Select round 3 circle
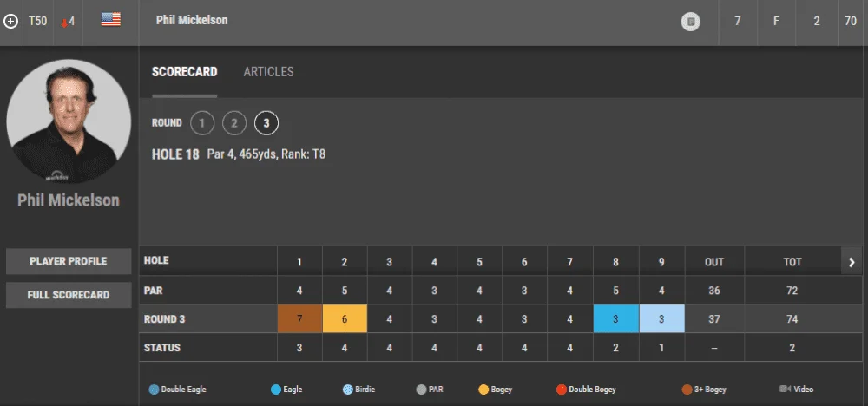868x406 pixels. (266, 123)
